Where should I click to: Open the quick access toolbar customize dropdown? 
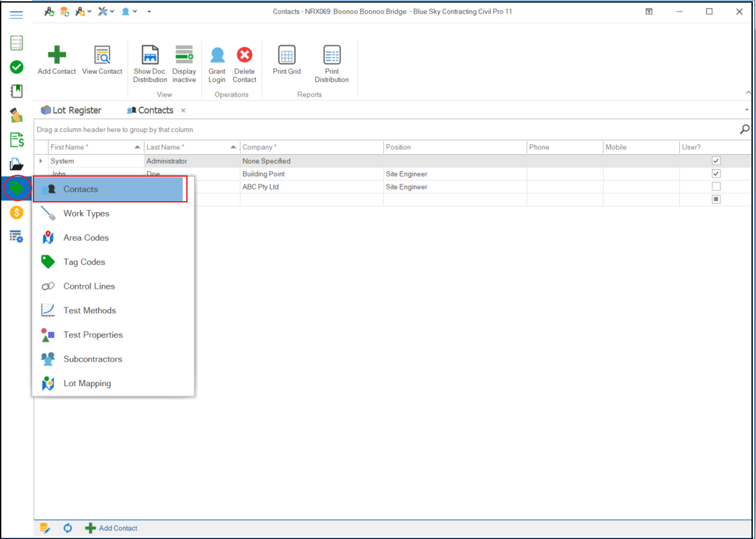tap(150, 12)
